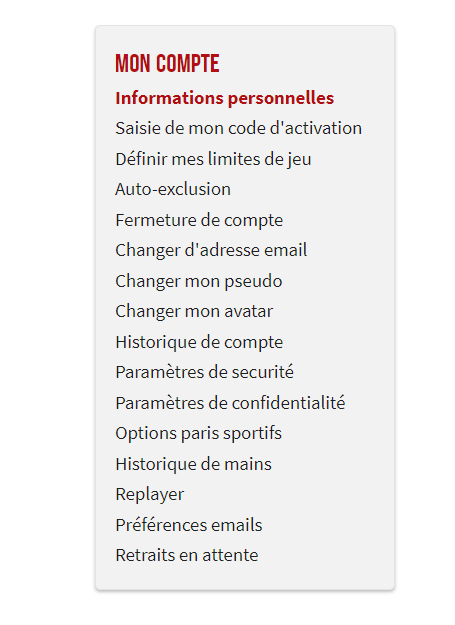455x625 pixels.
Task: Click the MON COMPTE heading
Action: 167,64
